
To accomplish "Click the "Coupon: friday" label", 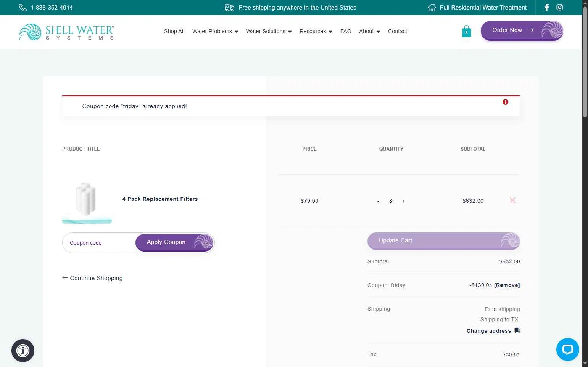I will pos(387,285).
